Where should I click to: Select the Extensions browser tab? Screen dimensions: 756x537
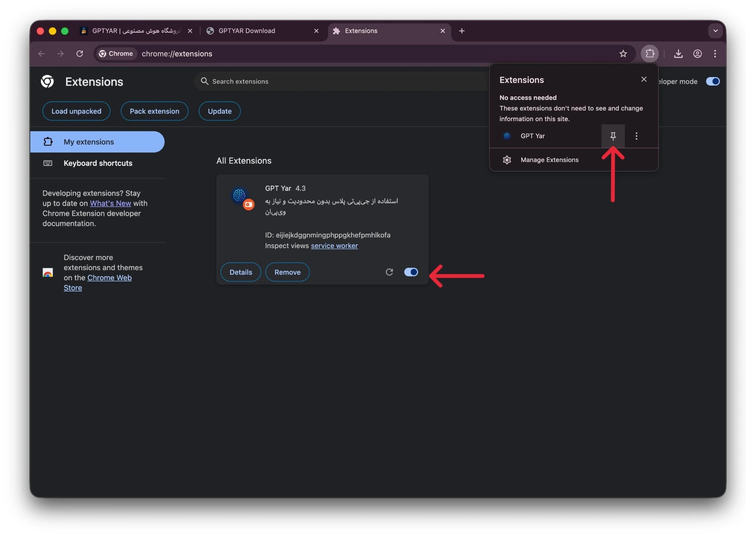click(x=389, y=31)
